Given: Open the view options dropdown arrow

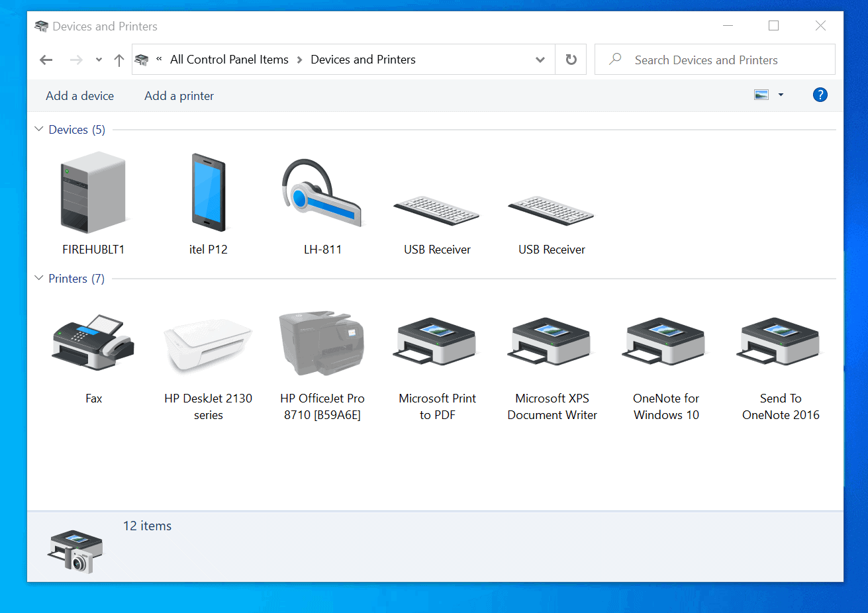Looking at the screenshot, I should [781, 95].
